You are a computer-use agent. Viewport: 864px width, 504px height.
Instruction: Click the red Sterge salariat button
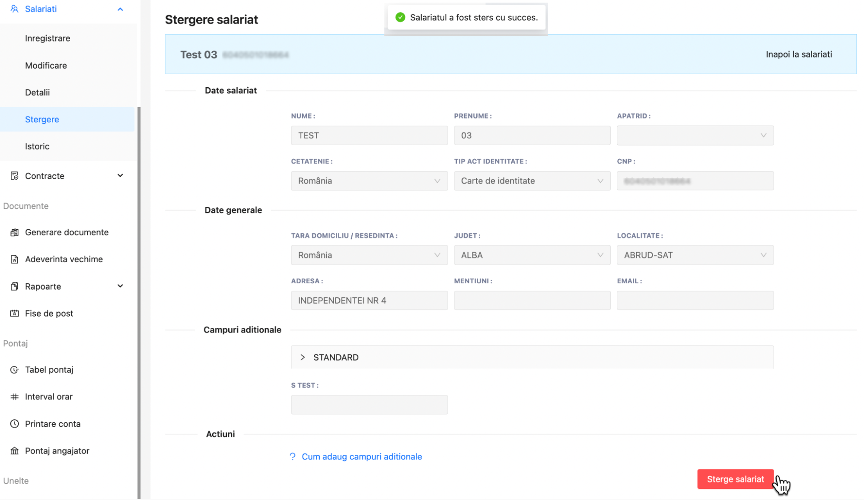tap(735, 479)
